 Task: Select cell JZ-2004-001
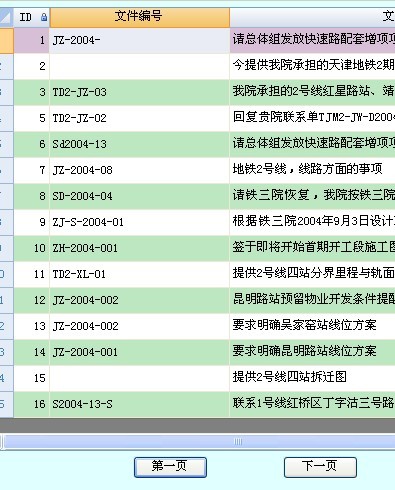139,352
